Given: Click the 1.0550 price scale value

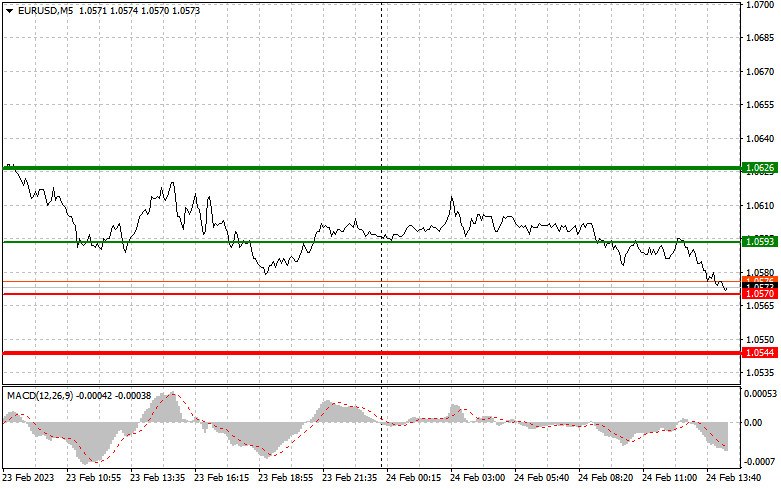Looking at the screenshot, I should 760,340.
